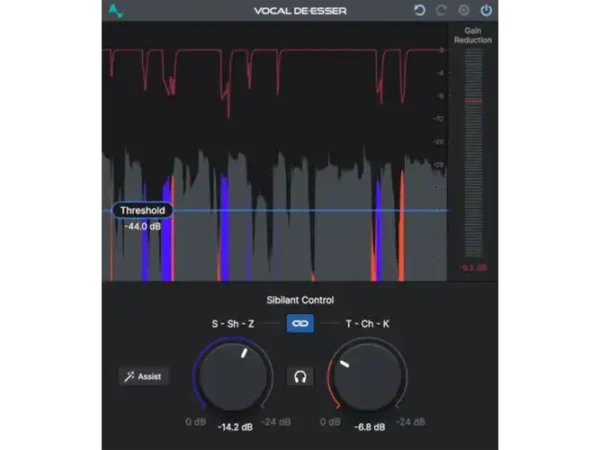This screenshot has width=600, height=450.
Task: Toggle the plugin power bypass button
Action: 486,10
